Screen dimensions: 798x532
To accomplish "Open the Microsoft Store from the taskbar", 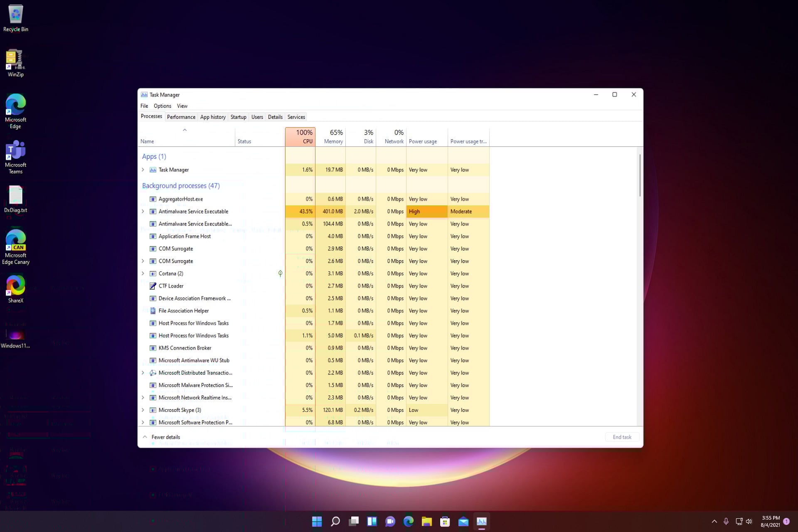I will 445,522.
